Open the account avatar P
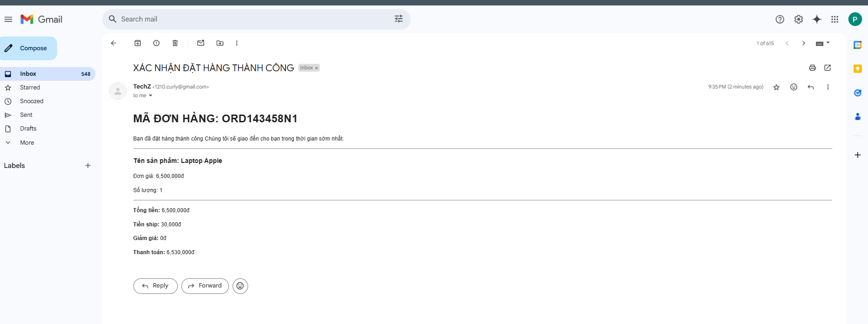This screenshot has width=868, height=324. tap(855, 19)
